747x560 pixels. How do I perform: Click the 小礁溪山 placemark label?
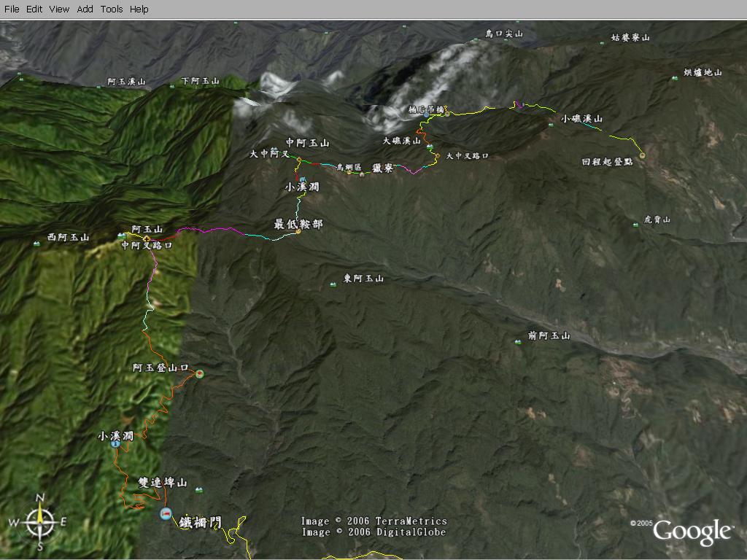[x=581, y=119]
